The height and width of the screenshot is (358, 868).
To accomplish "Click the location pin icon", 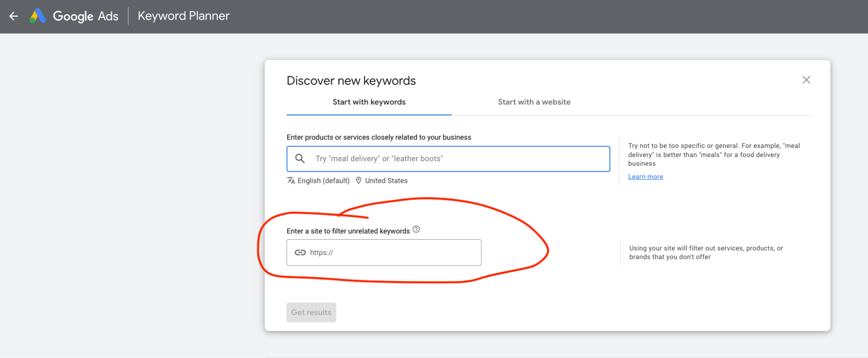I will click(x=359, y=181).
